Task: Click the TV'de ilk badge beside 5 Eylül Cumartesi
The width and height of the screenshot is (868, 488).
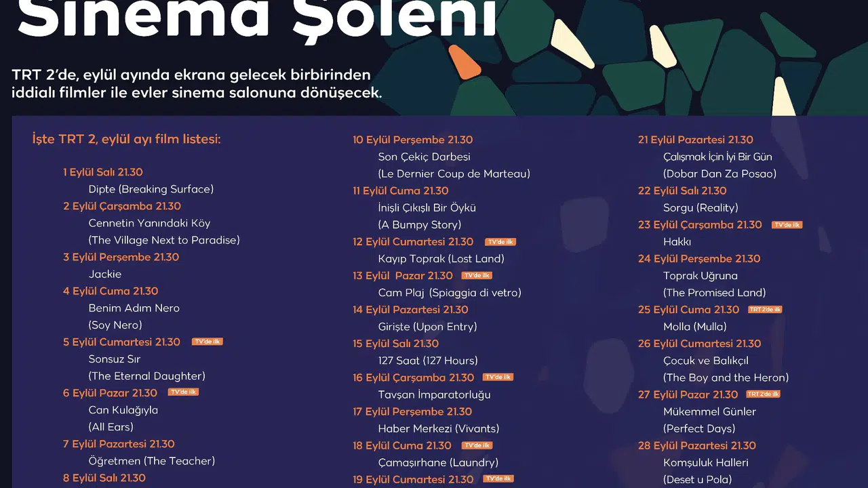Action: [x=207, y=342]
